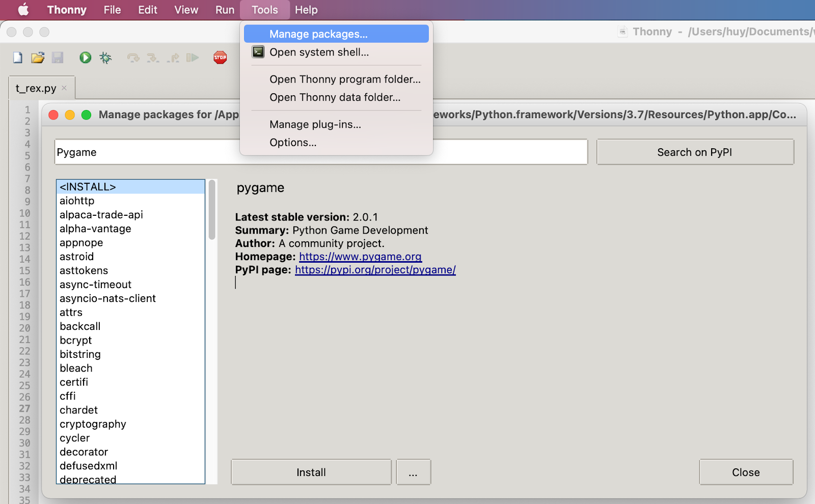
Task: Select Manage packages... menu item
Action: (x=336, y=34)
